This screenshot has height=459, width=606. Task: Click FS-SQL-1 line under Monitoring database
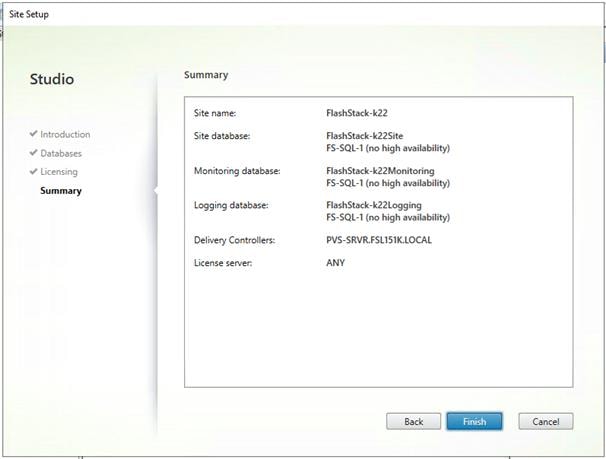click(x=388, y=183)
